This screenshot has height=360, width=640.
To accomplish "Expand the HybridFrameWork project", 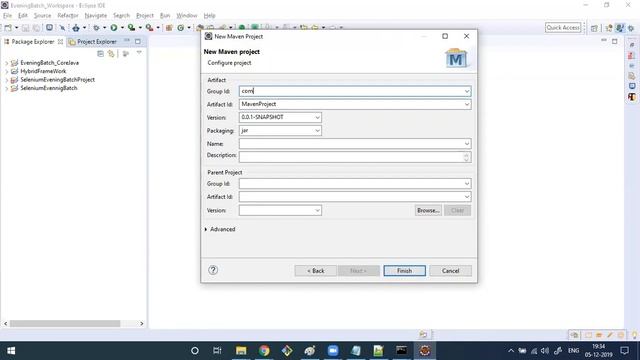I will pyautogui.click(x=7, y=71).
